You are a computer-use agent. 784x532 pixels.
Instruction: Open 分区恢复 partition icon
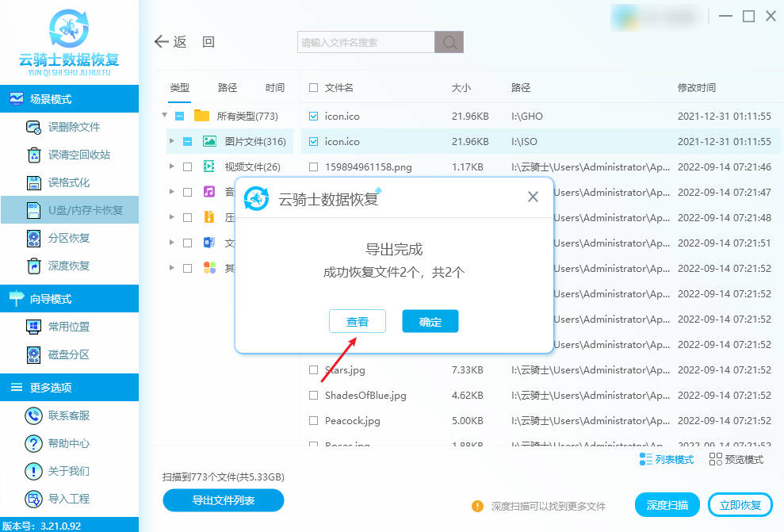click(33, 238)
